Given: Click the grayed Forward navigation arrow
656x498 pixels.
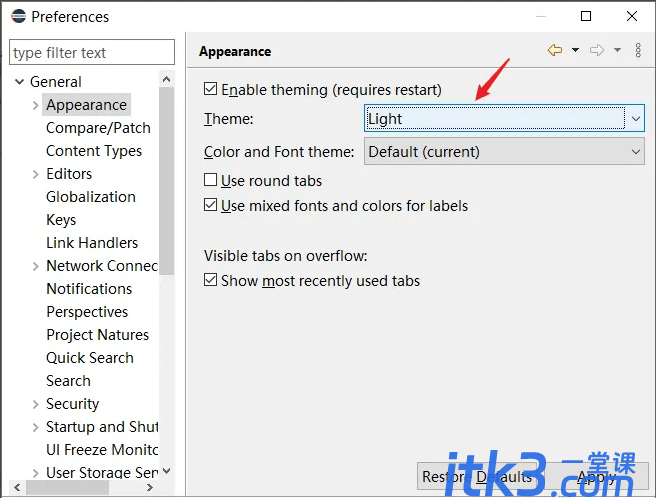Looking at the screenshot, I should pos(597,50).
